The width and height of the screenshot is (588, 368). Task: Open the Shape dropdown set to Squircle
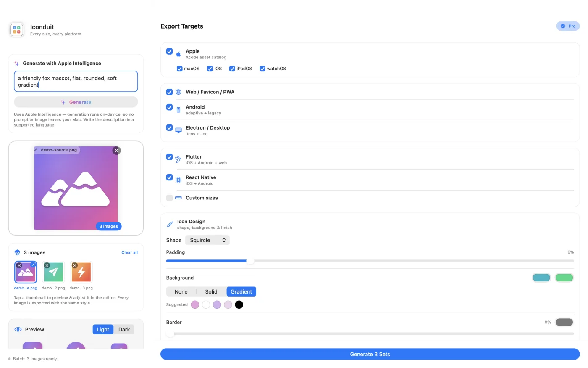point(207,240)
